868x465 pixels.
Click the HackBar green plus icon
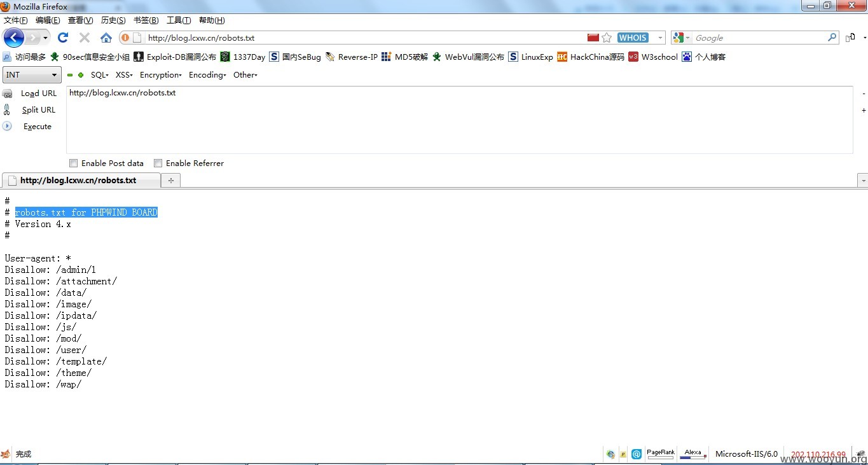[x=81, y=75]
